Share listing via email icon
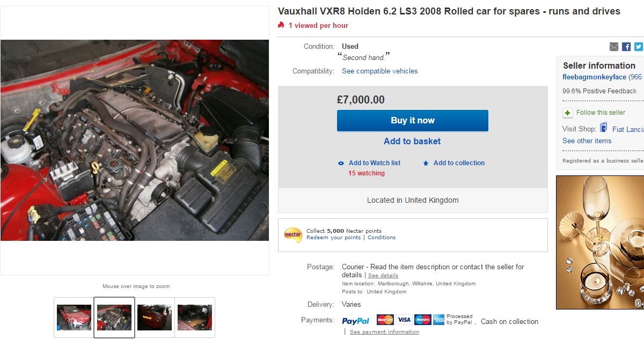This screenshot has height=339, width=644. (614, 47)
